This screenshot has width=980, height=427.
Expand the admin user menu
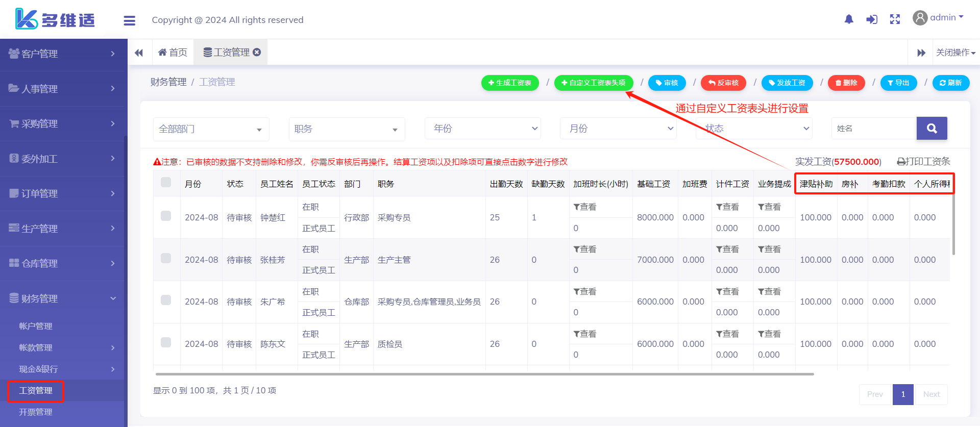938,18
